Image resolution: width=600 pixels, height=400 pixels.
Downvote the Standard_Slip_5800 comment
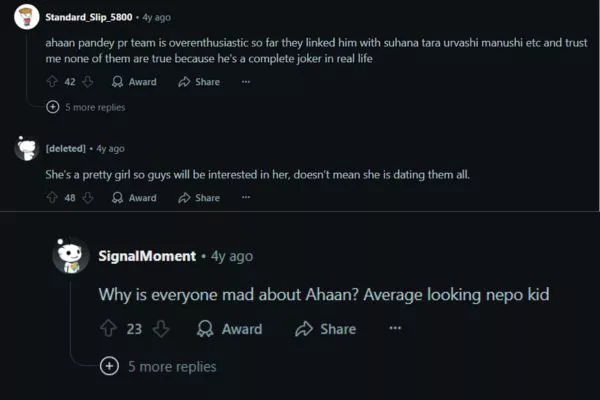pyautogui.click(x=87, y=82)
